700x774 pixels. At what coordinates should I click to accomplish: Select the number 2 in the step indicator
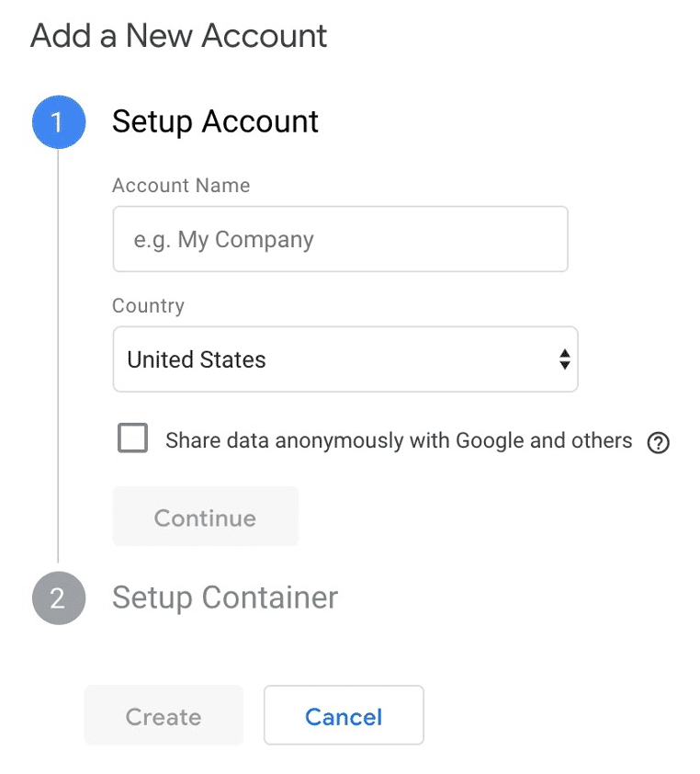pos(59,598)
